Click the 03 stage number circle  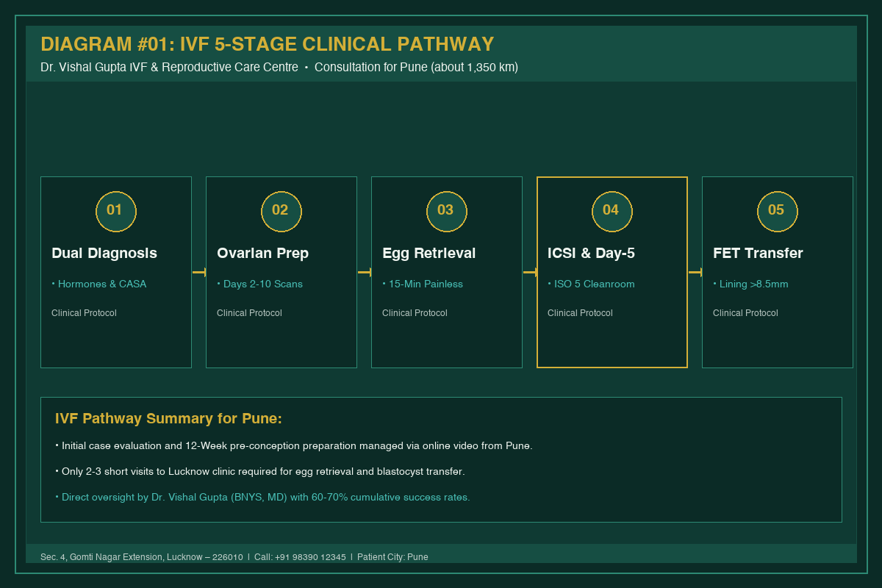447,211
